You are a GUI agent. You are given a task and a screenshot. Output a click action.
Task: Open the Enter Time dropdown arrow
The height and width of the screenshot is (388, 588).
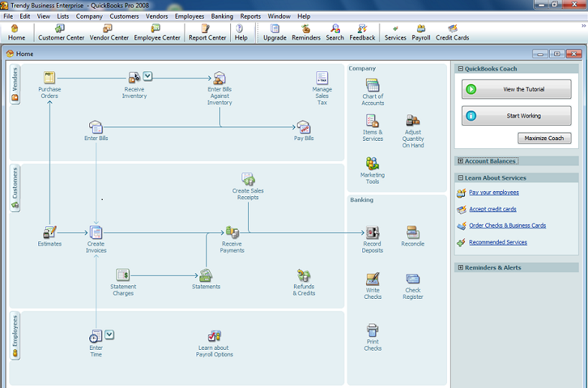[109, 334]
